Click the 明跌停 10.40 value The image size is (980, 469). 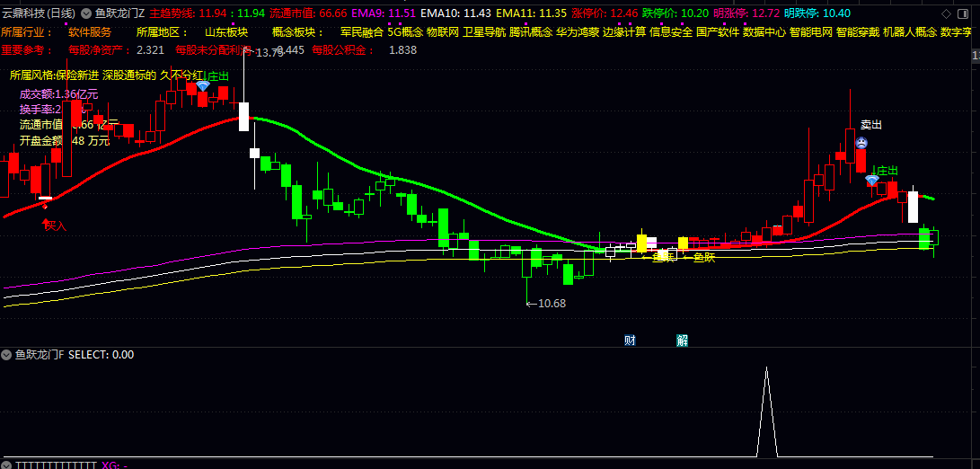[817, 13]
